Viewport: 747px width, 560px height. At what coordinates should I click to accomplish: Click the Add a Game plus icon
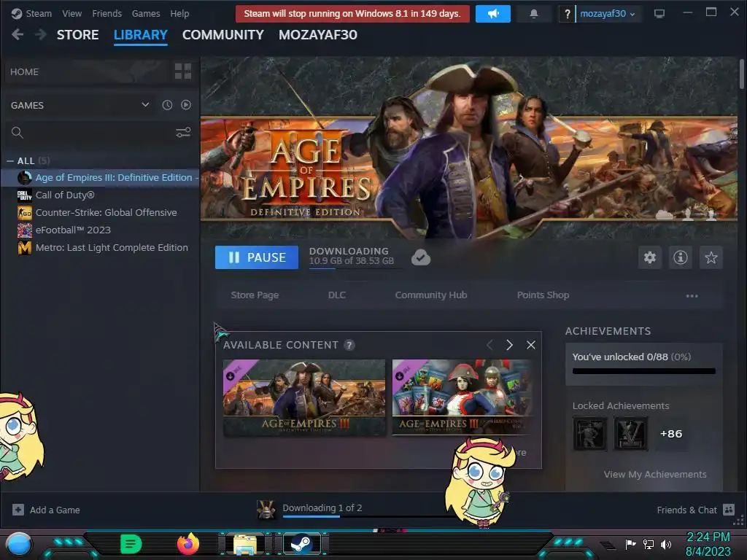(18, 510)
